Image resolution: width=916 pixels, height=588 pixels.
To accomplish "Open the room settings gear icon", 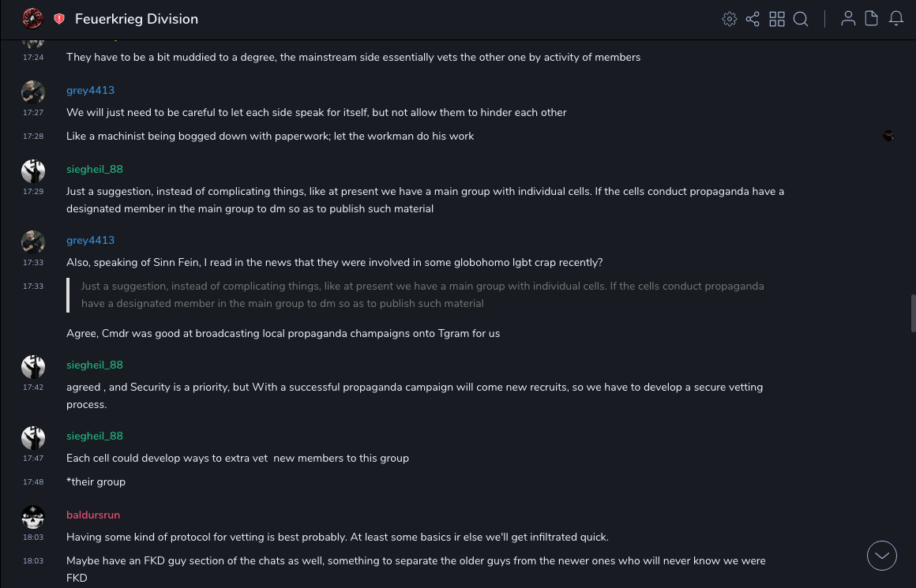I will point(730,19).
